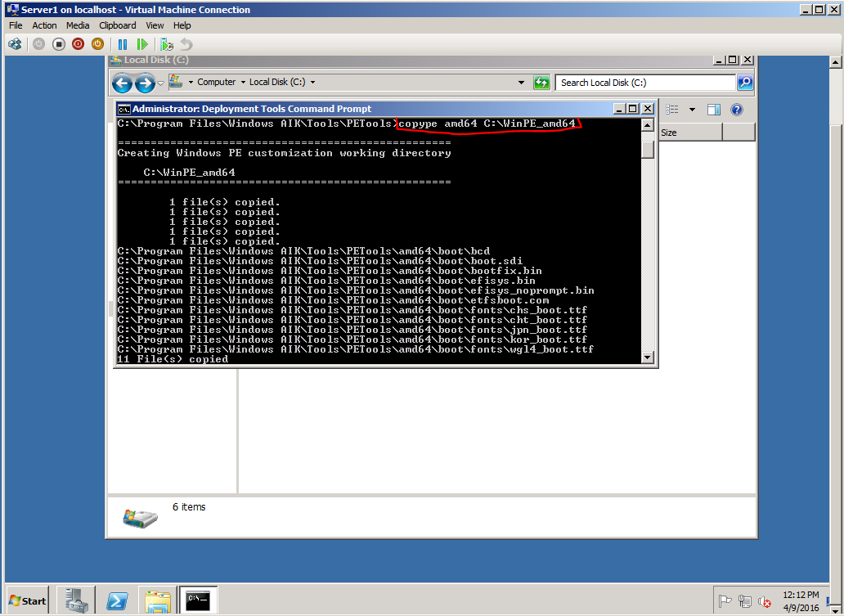Click the network tray icon
This screenshot has width=844, height=616.
click(x=745, y=601)
